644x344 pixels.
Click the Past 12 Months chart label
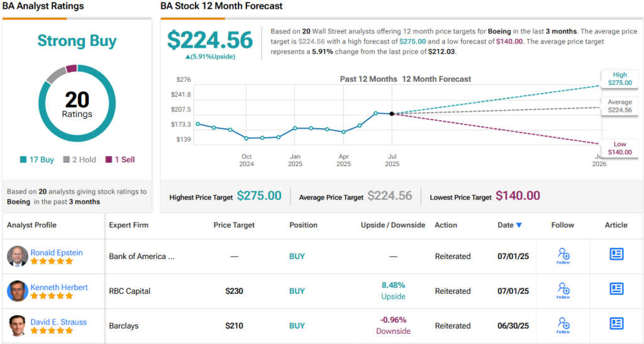(x=369, y=79)
